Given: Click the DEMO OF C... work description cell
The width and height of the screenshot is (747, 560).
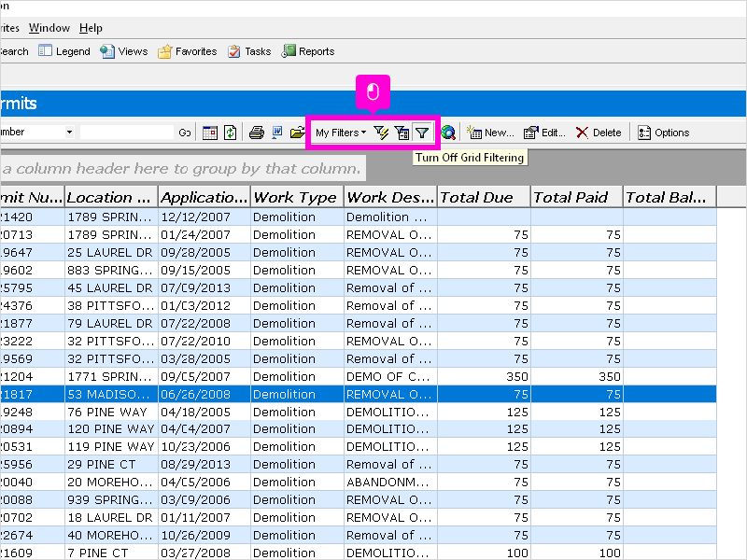Looking at the screenshot, I should (x=390, y=377).
